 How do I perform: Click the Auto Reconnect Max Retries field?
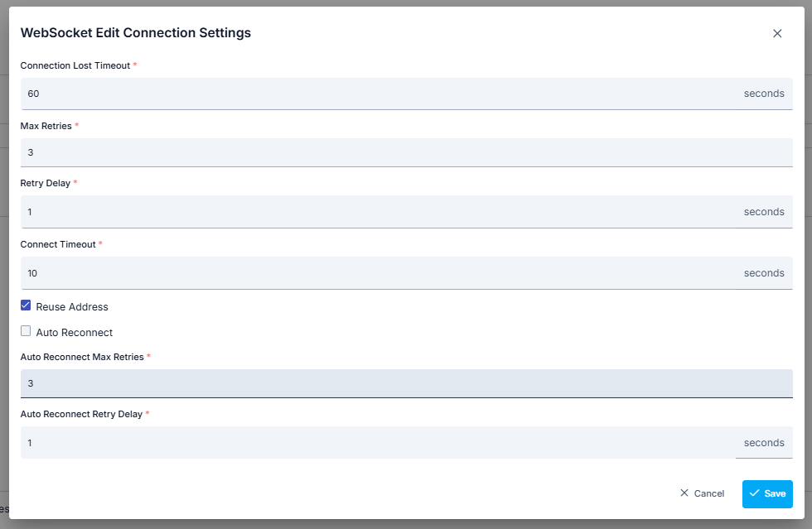click(x=406, y=383)
